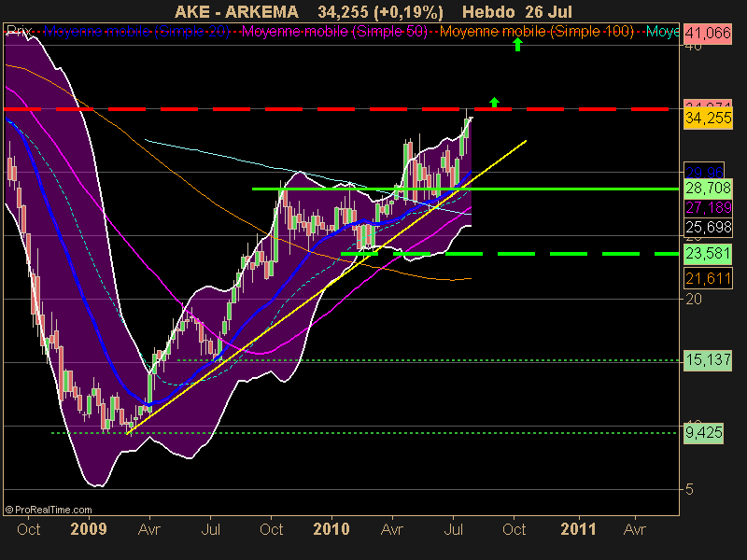Click the Avr label following 2010
This screenshot has width=747, height=560.
[x=392, y=529]
